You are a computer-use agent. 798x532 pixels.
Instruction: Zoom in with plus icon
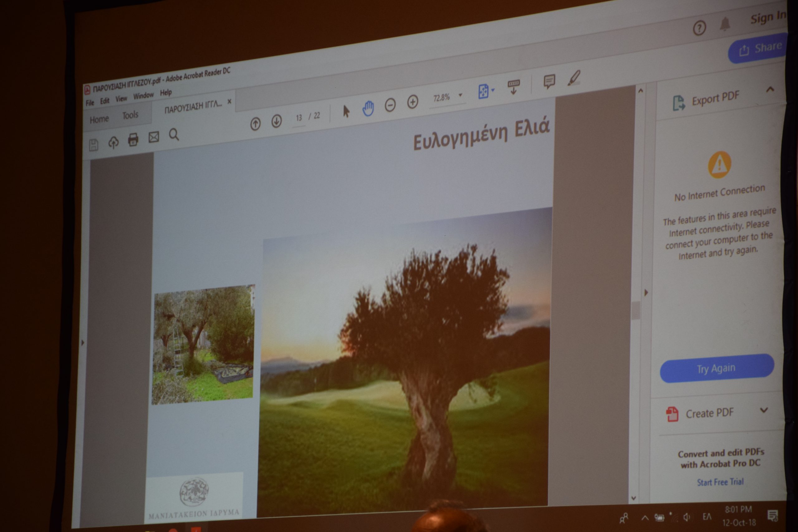[413, 102]
